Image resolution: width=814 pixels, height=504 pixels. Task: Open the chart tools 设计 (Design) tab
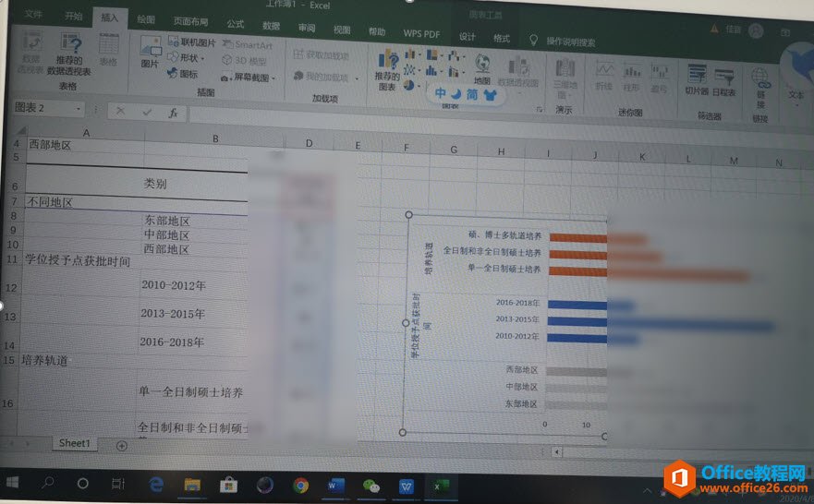point(467,36)
